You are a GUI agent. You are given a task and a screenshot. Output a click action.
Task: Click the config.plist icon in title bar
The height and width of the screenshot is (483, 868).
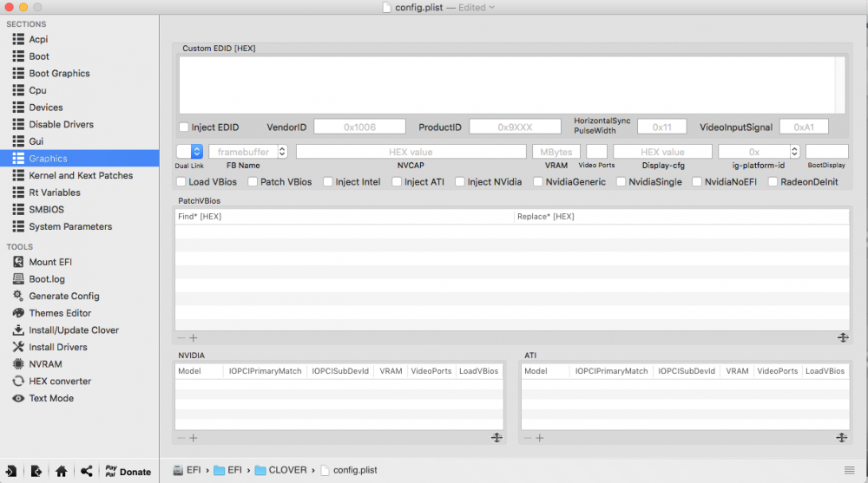387,7
